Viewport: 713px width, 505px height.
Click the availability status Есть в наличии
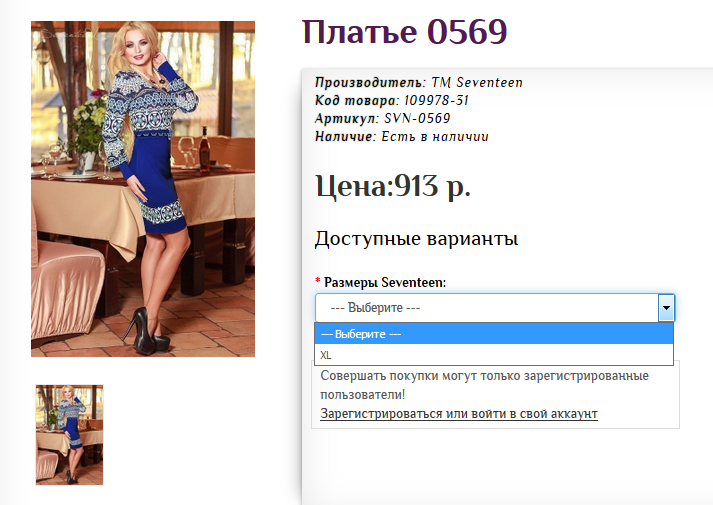tap(434, 137)
